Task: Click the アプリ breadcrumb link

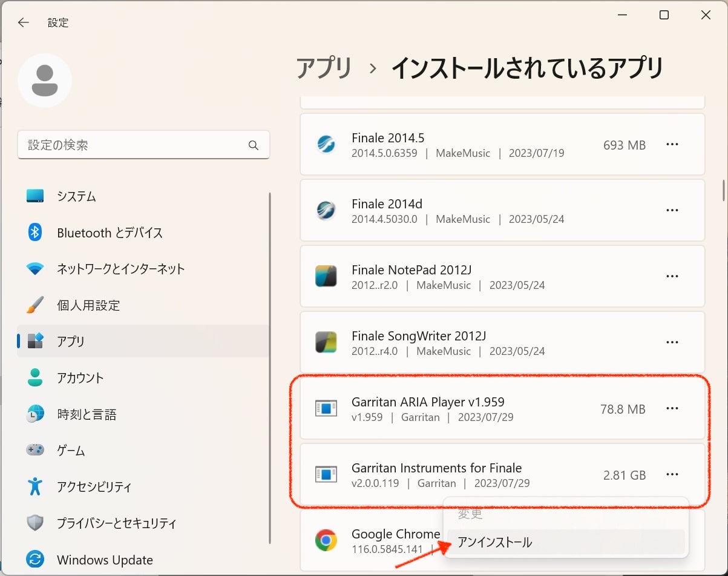Action: click(x=324, y=68)
